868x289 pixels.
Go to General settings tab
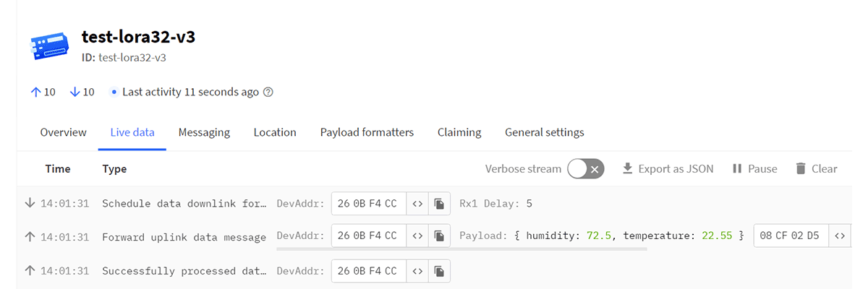[x=545, y=132]
